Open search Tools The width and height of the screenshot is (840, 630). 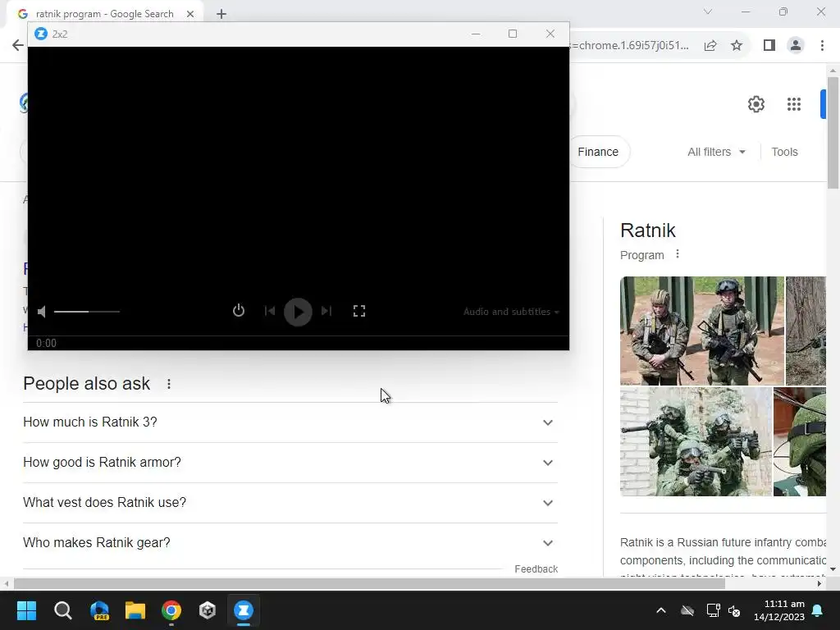click(x=784, y=152)
